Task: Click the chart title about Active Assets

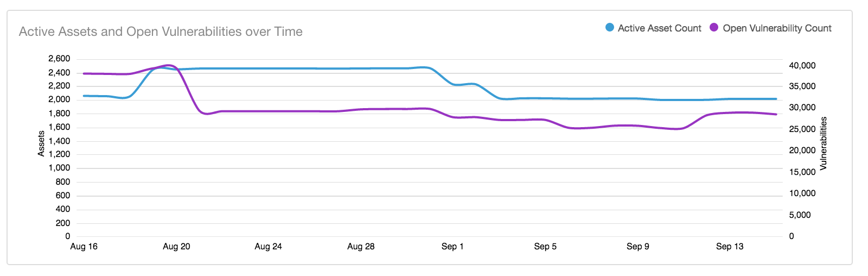Action: click(161, 32)
